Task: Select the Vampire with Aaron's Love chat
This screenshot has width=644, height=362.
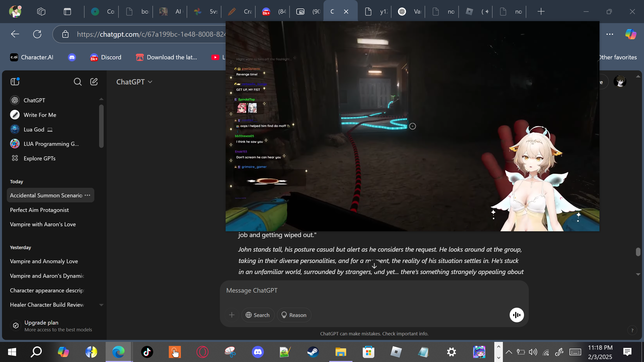Action: tap(50, 224)
